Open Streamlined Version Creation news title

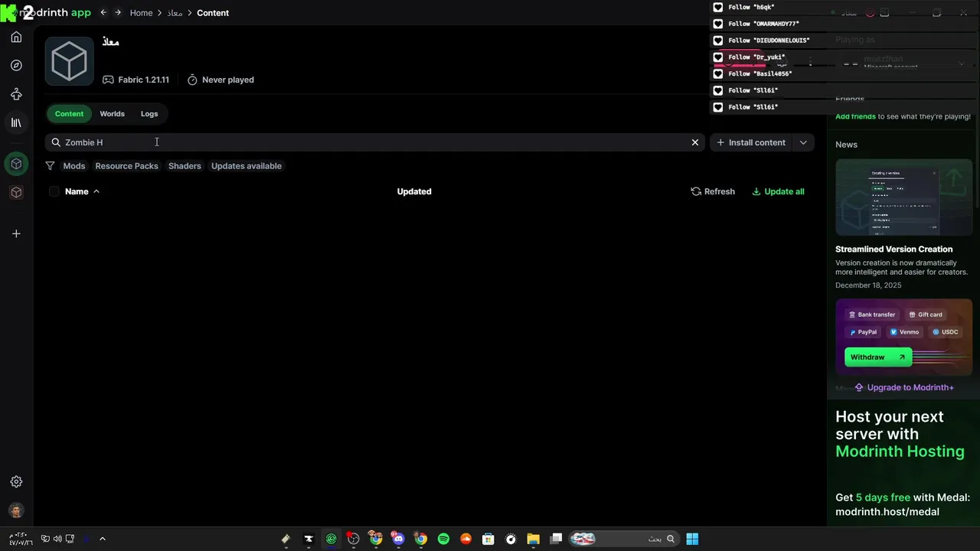894,249
